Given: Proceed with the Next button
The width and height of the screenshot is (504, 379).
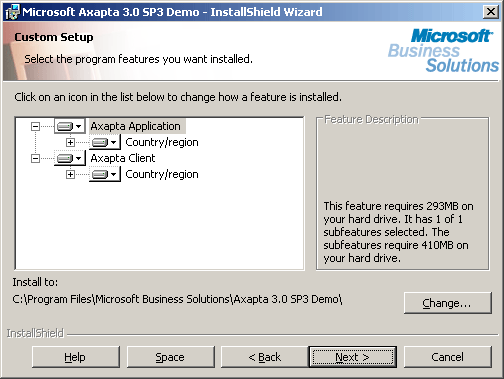Looking at the screenshot, I should [353, 357].
